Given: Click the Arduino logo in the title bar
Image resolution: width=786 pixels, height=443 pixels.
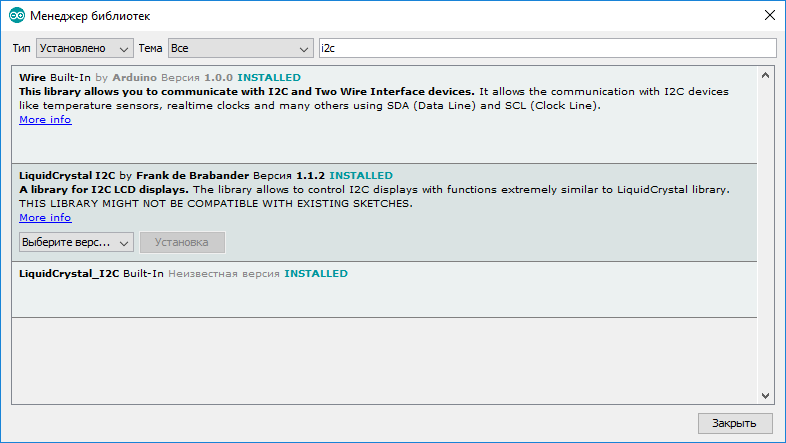Looking at the screenshot, I should (x=17, y=16).
